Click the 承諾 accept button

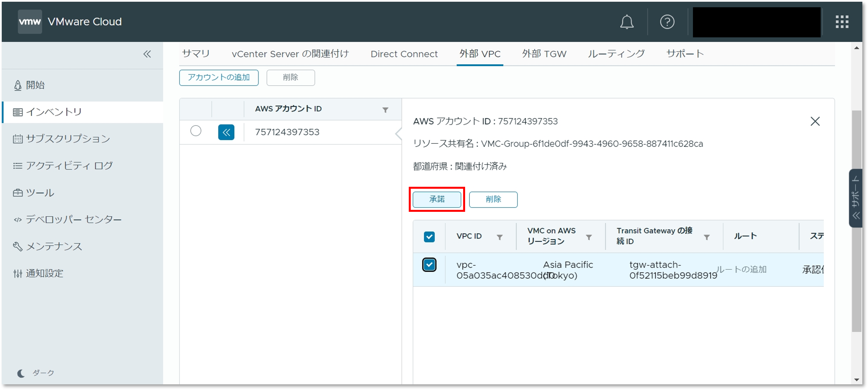(437, 199)
